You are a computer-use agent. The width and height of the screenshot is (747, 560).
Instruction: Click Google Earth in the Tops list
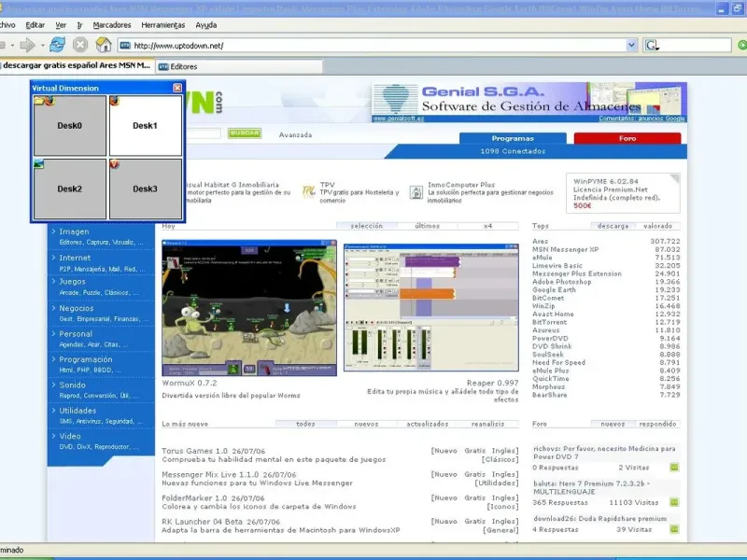click(x=554, y=290)
